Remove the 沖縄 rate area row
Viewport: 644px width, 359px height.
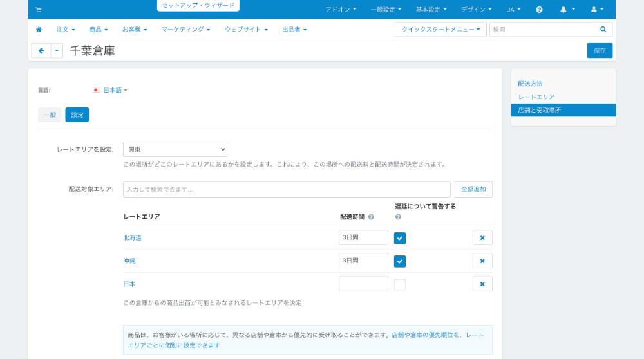tap(482, 261)
